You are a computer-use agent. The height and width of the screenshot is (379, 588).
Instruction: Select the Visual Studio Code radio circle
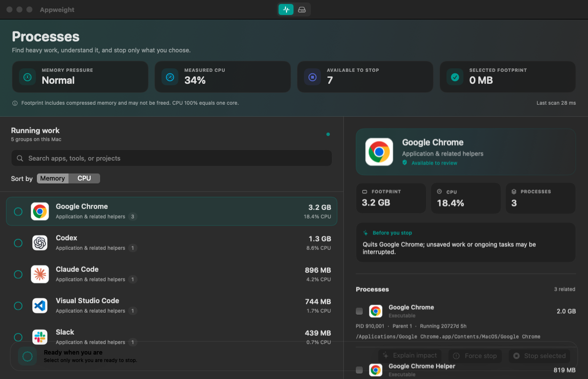pyautogui.click(x=18, y=306)
